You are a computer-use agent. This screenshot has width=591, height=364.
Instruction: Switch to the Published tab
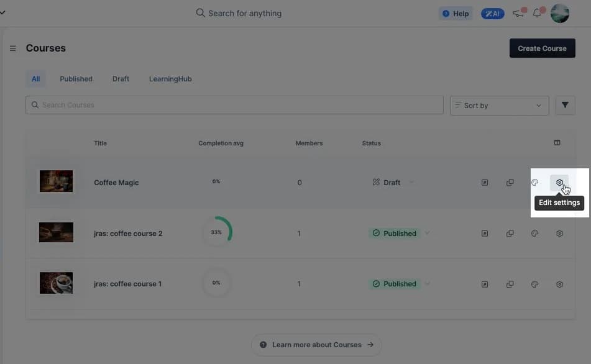(x=76, y=79)
